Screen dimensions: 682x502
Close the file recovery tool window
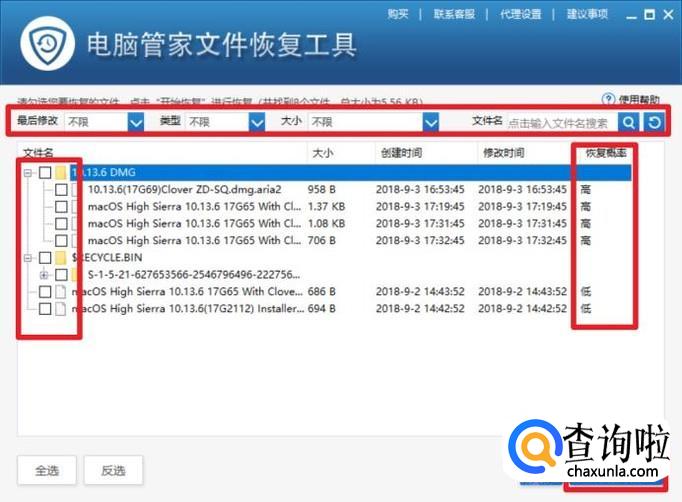click(x=669, y=15)
